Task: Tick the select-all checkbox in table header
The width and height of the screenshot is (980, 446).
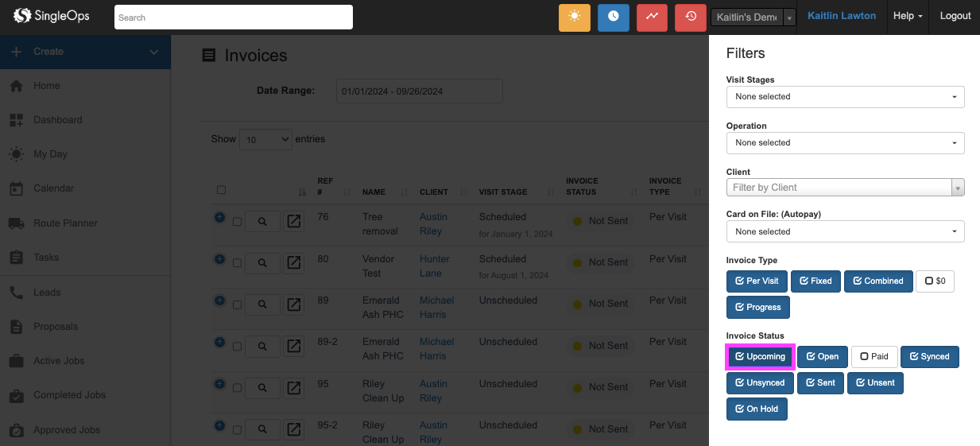Action: [x=221, y=190]
